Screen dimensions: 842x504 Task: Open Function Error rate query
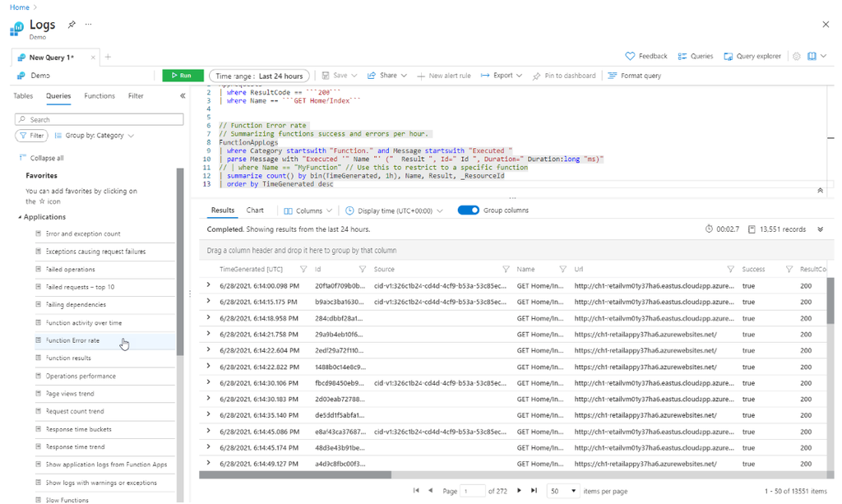coord(72,340)
